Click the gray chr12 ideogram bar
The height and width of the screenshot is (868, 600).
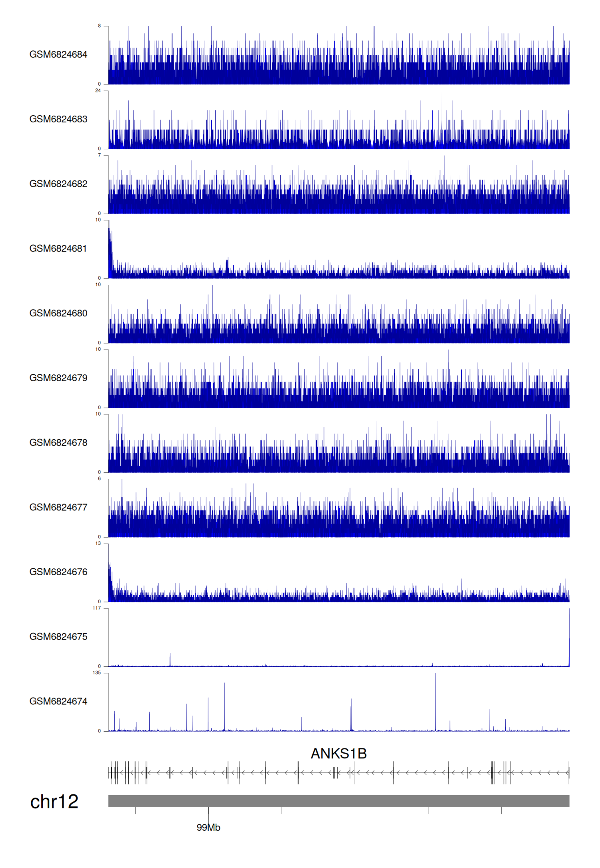338,801
